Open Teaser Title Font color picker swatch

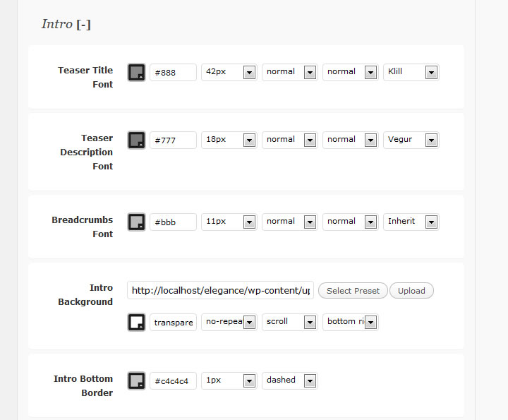136,72
